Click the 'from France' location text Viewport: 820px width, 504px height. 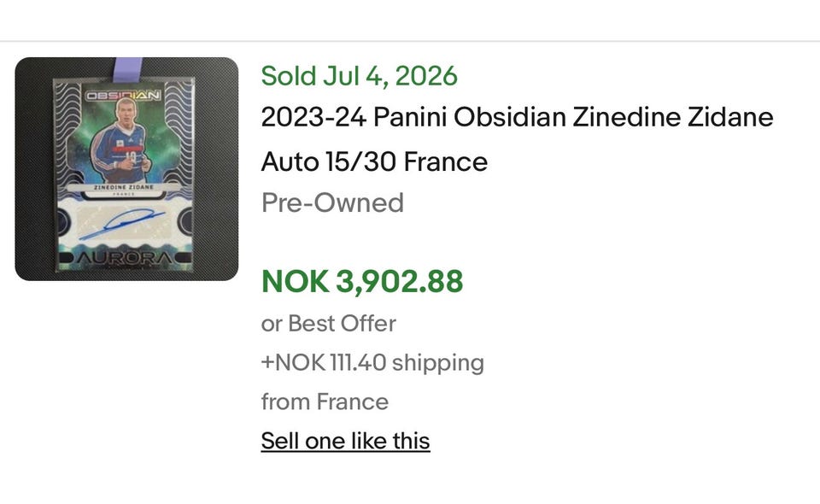(x=325, y=402)
